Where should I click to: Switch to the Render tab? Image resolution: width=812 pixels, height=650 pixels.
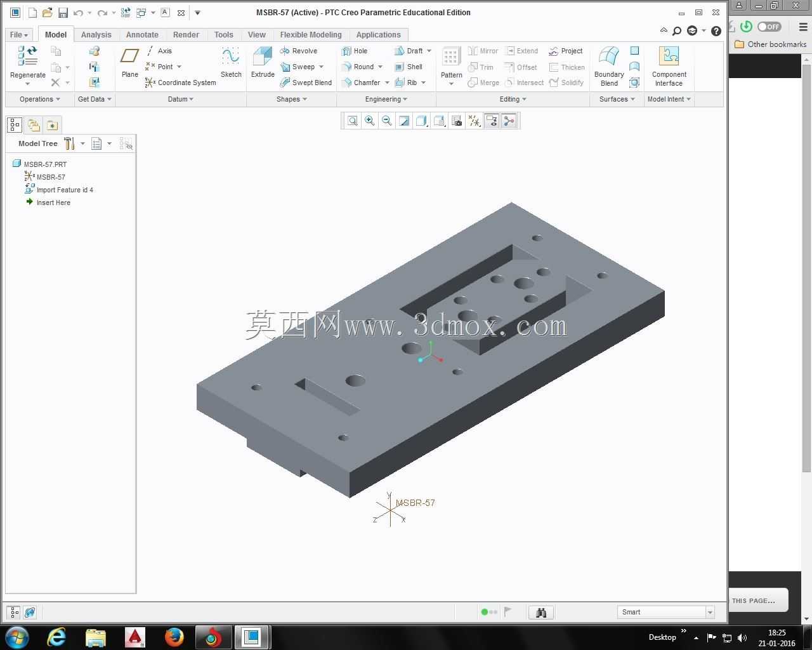click(x=186, y=35)
